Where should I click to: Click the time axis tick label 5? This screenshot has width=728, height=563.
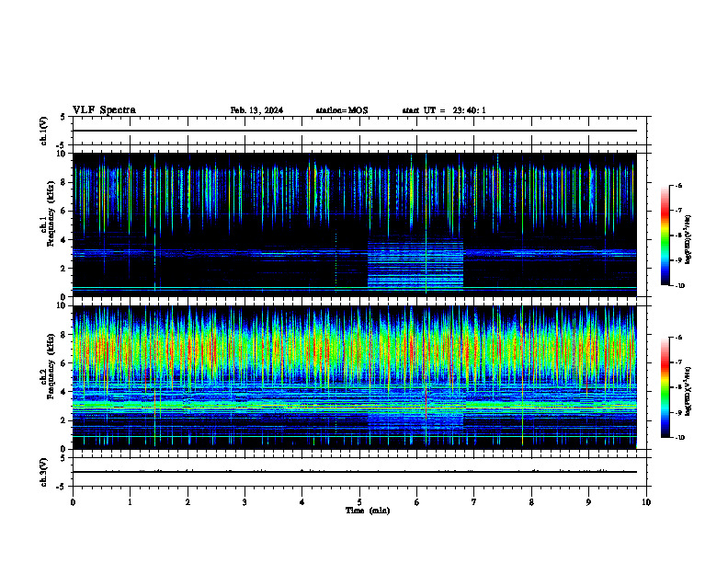point(359,502)
